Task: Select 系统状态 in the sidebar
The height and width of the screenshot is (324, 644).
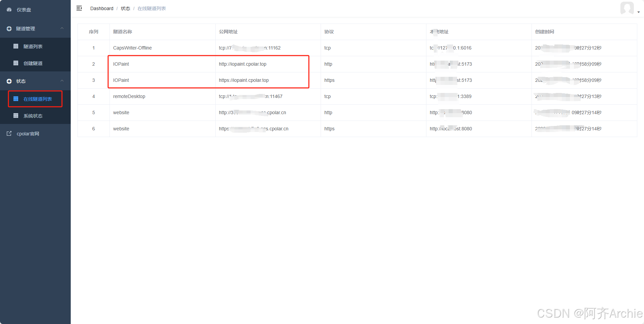Action: (x=33, y=116)
